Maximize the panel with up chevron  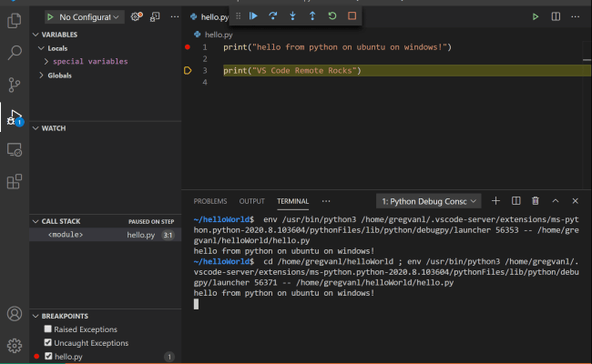tap(556, 201)
